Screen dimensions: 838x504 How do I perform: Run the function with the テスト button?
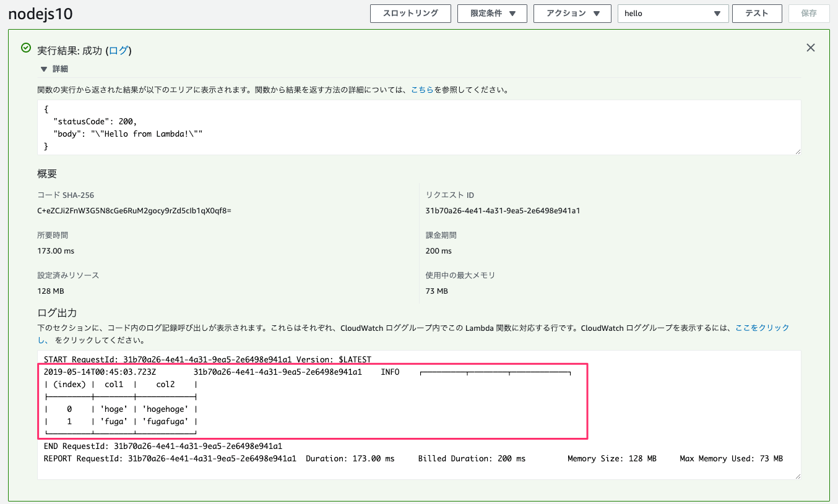[x=757, y=13]
